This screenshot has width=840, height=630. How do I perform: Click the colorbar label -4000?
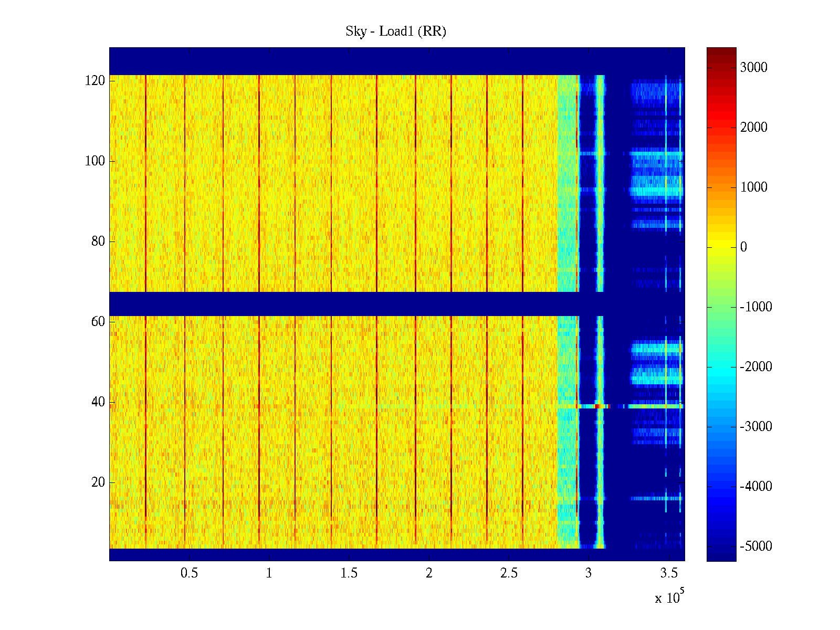[755, 487]
